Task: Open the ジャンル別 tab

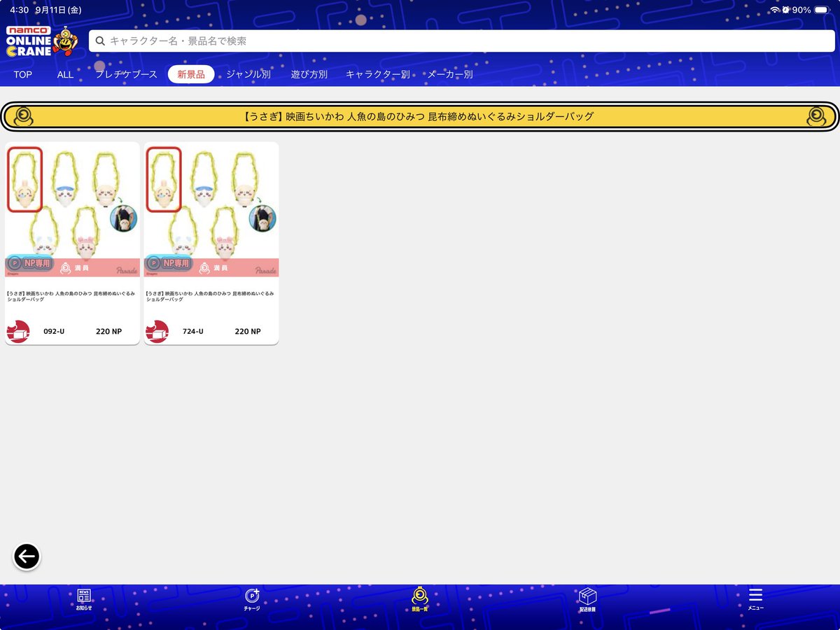Action: tap(248, 74)
